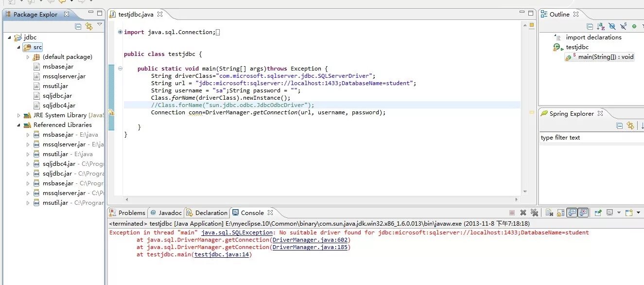Toggle hide static members in Outline
This screenshot has width=644, height=285.
pos(624,26)
